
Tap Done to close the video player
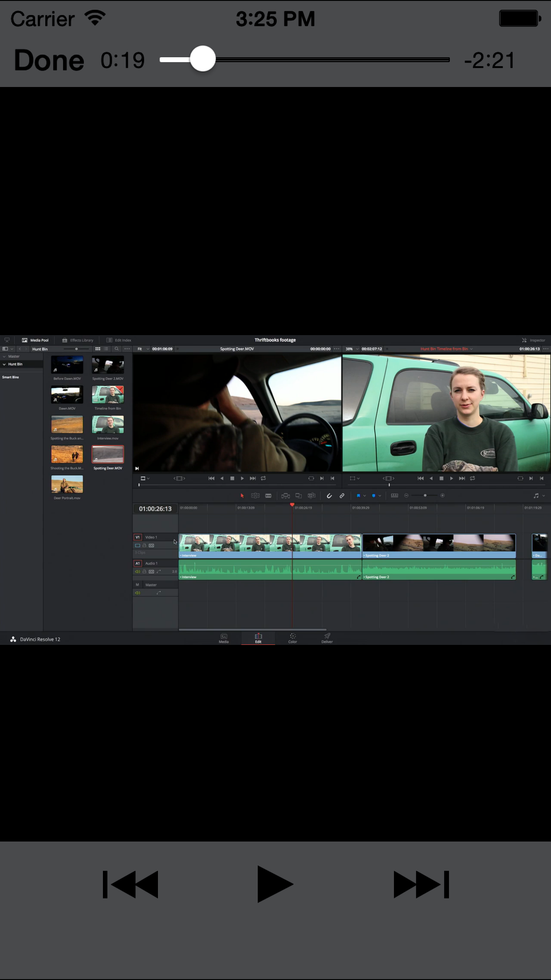49,60
